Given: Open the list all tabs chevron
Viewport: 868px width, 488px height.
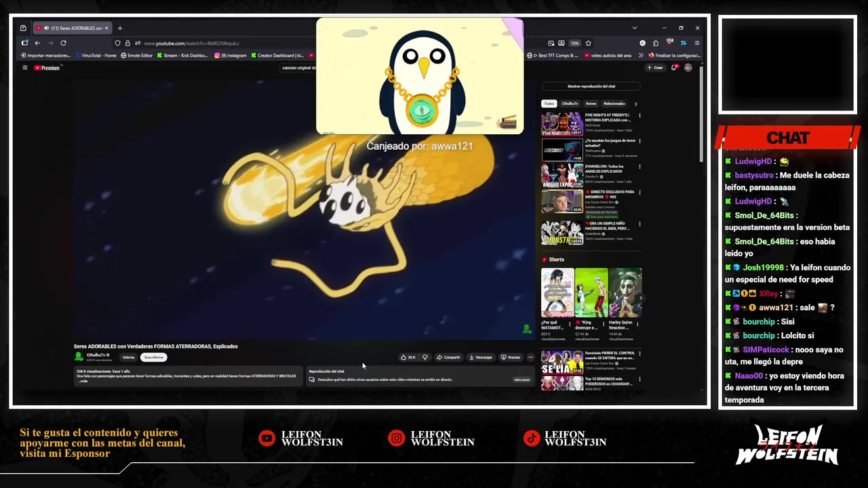Looking at the screenshot, I should (635, 28).
